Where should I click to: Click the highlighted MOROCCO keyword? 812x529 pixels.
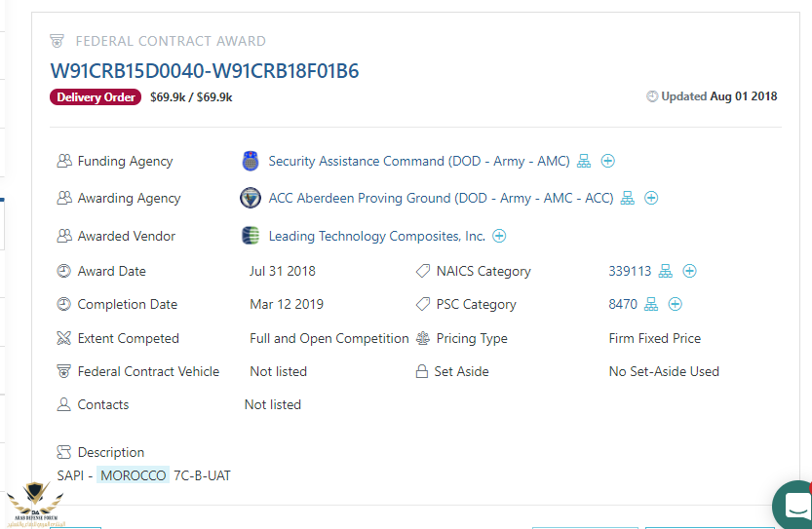(134, 475)
